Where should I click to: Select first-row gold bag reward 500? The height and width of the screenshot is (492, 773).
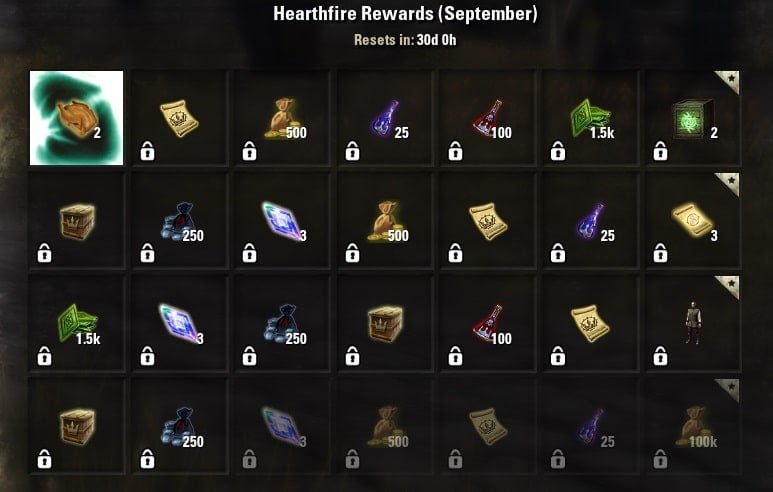(x=282, y=118)
